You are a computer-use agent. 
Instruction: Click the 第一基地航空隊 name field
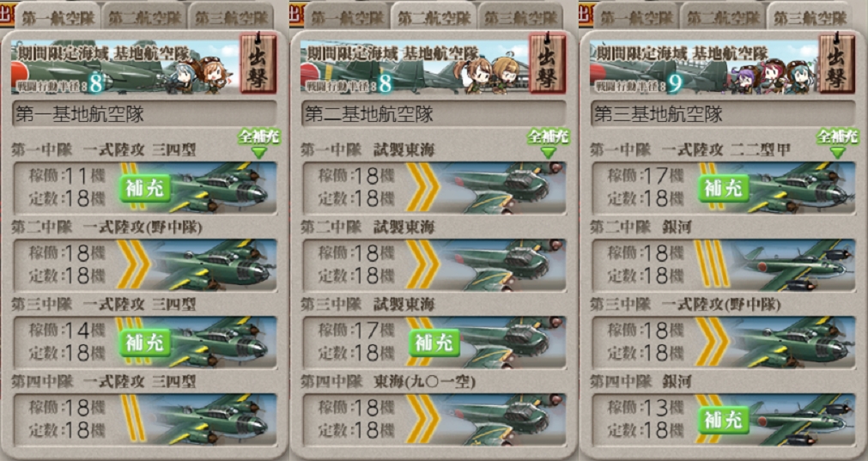(x=144, y=113)
